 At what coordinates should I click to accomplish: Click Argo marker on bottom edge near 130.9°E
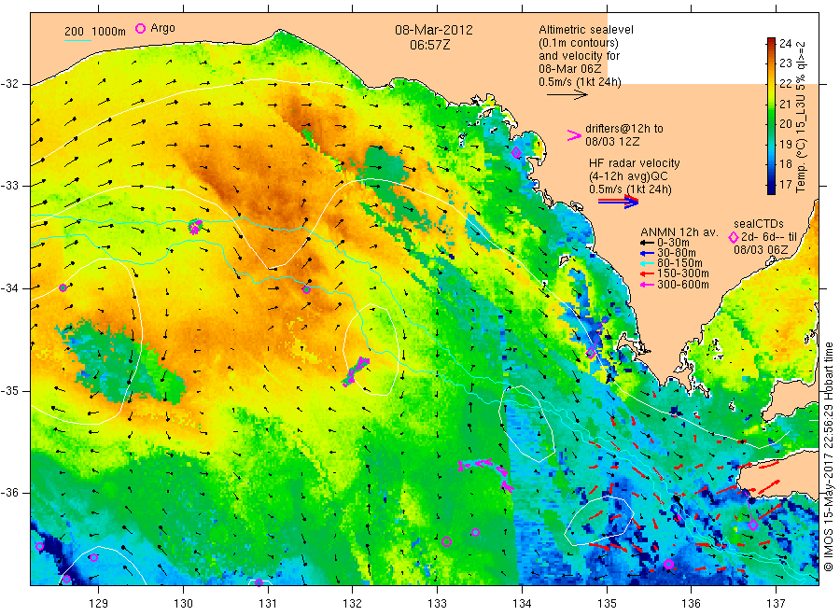[x=259, y=582]
